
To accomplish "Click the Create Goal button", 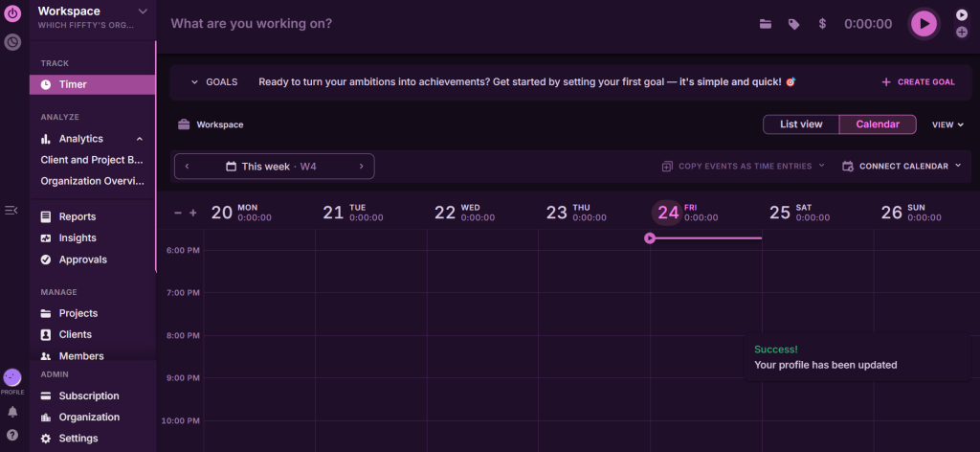I will [918, 82].
